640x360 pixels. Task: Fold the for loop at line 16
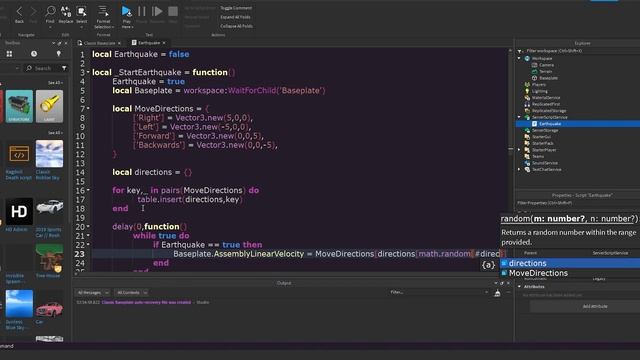(x=88, y=190)
